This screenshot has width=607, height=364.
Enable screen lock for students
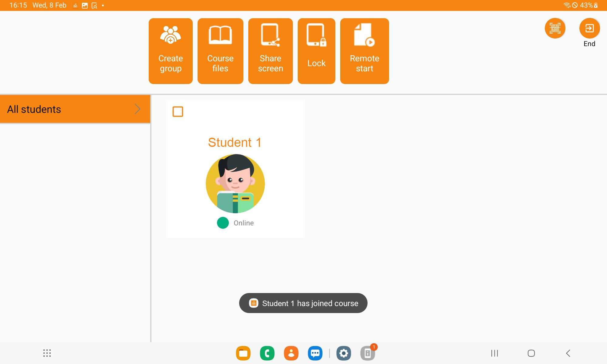point(317,51)
